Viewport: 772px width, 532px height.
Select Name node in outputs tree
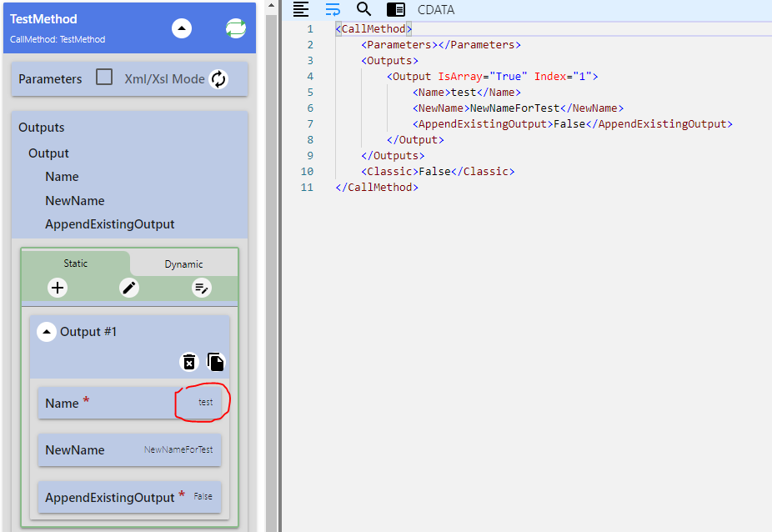pyautogui.click(x=62, y=177)
